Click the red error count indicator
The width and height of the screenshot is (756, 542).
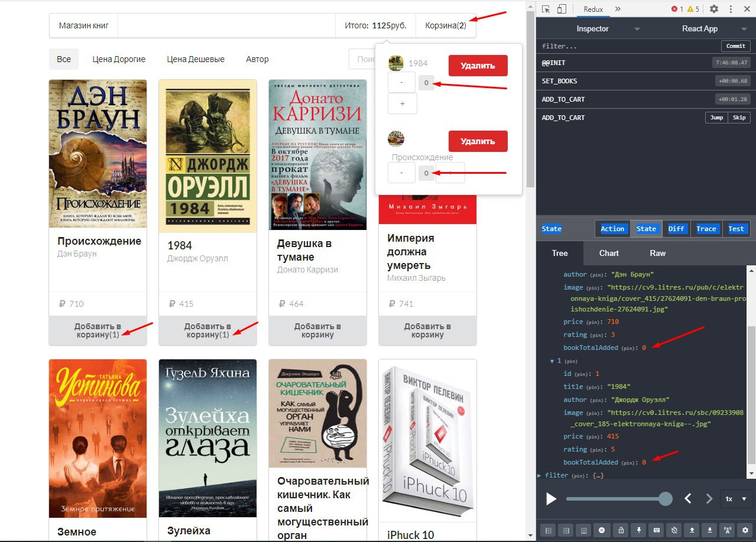[677, 9]
